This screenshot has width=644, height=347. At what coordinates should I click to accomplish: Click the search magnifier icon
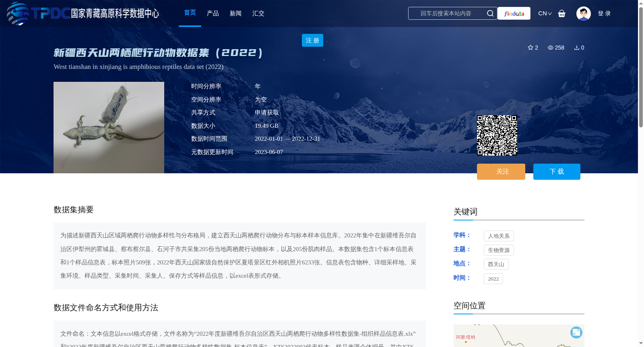tap(490, 13)
